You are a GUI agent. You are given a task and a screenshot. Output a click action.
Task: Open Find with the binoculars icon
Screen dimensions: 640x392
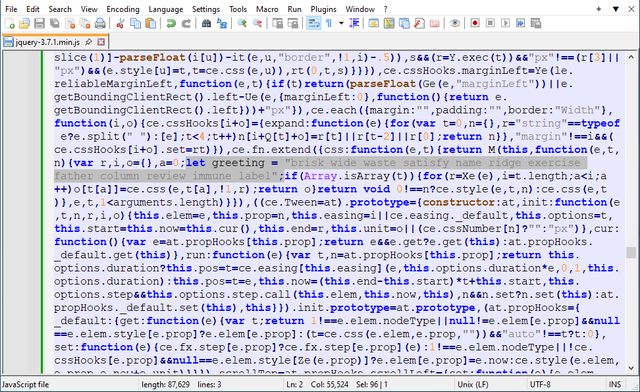tap(206, 24)
